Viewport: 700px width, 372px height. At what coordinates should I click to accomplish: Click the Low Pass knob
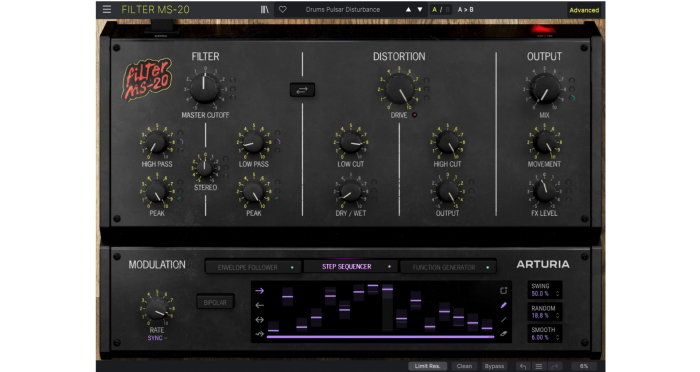254,143
